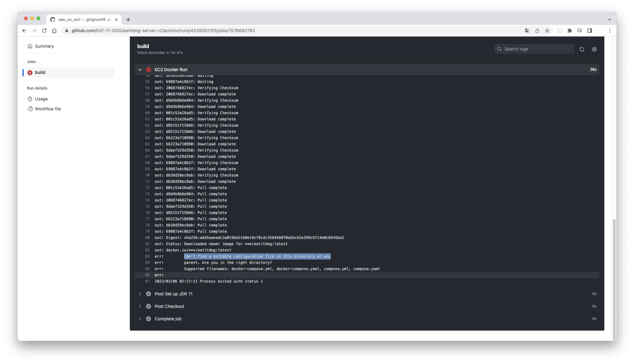Refresh the build logs

point(582,49)
